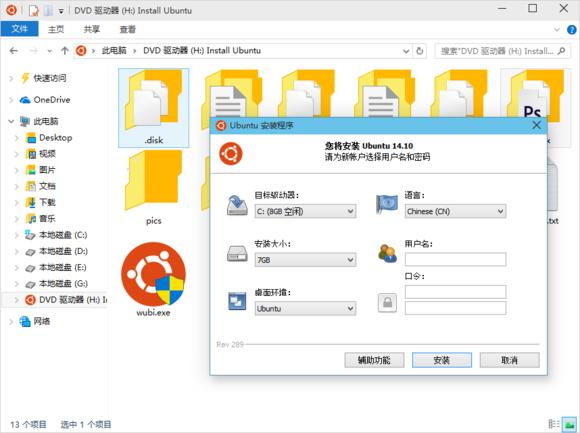Open the 语言 Chinese (CN) dropdown
The height and width of the screenshot is (433, 580).
(455, 211)
